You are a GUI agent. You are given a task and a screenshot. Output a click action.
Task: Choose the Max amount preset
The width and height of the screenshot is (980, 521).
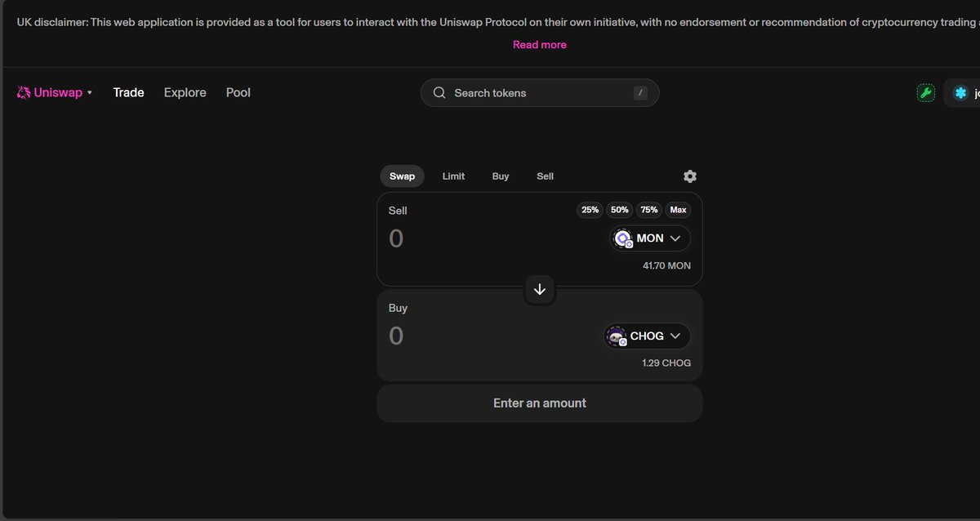click(678, 210)
